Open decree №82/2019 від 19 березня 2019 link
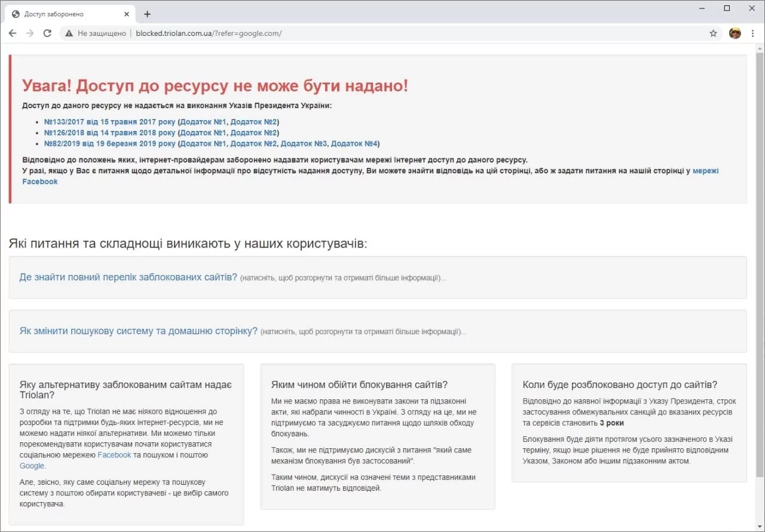This screenshot has height=532, width=765. pos(110,143)
